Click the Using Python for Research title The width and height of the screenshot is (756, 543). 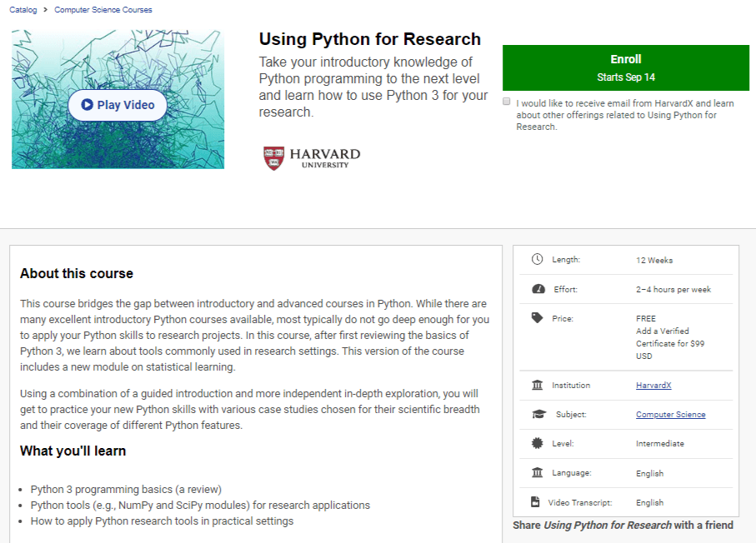click(x=369, y=39)
